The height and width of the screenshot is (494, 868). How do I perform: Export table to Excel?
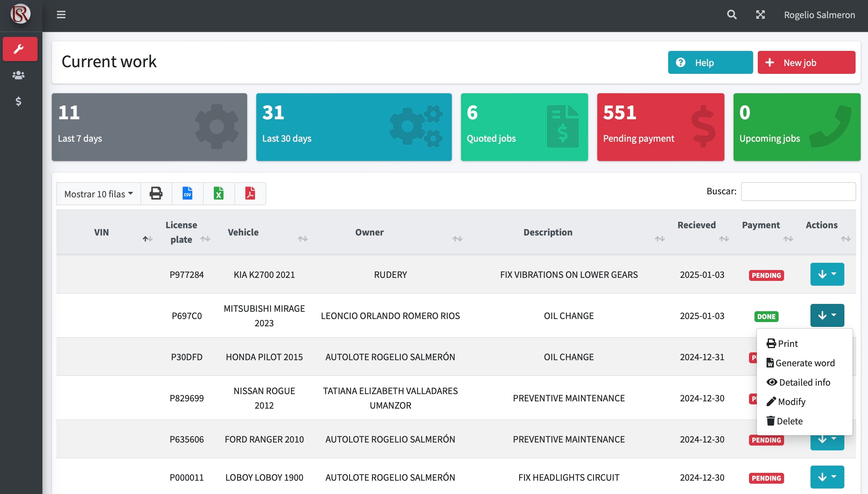(219, 193)
